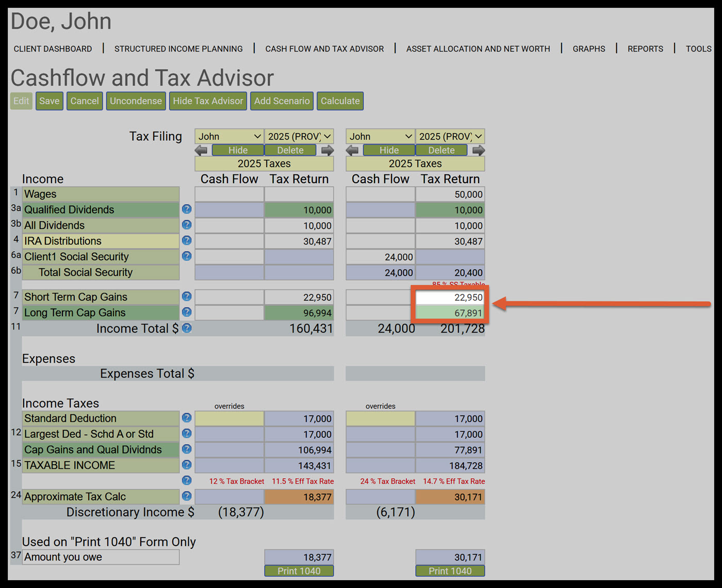Click first scenario All Dividends Tax Return field
Screen dimensions: 722x588
(299, 225)
